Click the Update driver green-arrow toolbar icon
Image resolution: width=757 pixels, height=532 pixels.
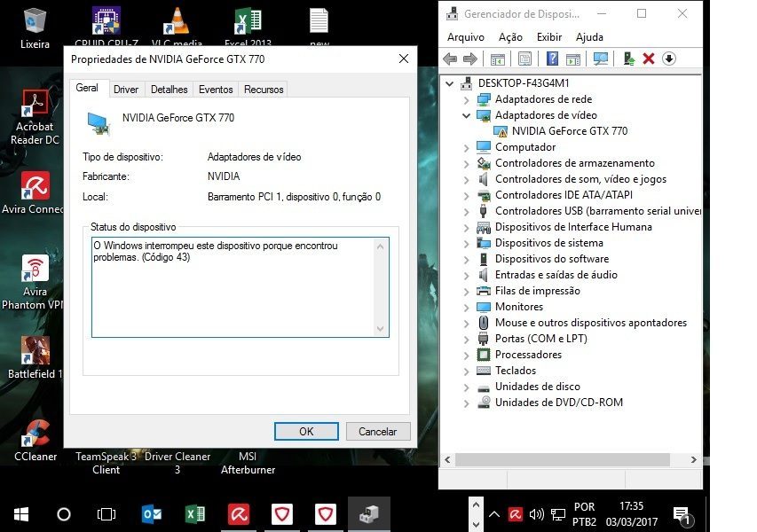(x=628, y=59)
